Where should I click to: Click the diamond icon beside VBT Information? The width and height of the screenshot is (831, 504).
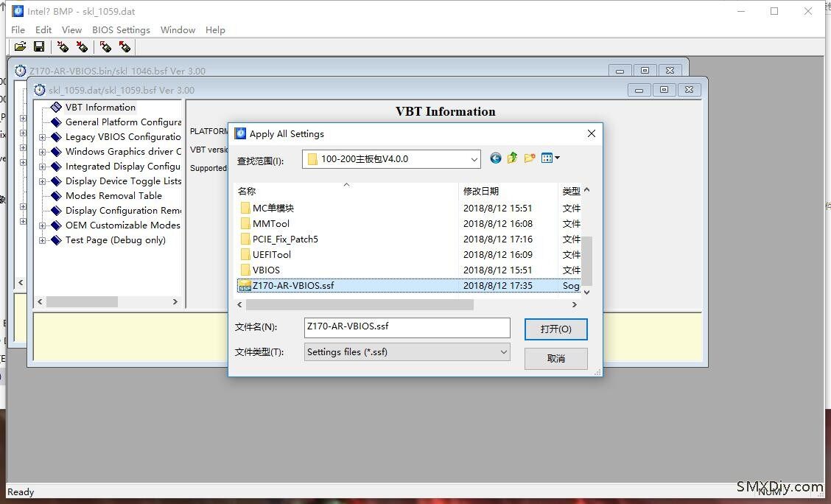(x=56, y=107)
